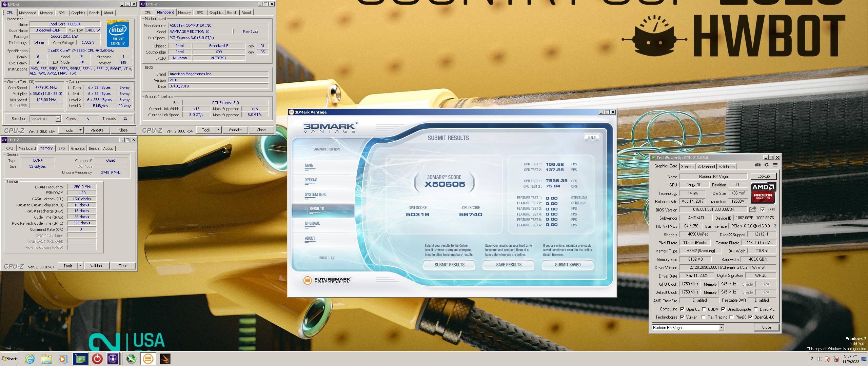The image size is (868, 366).
Task: Select Graphics tab in CPU-Z CPU window
Action: click(78, 13)
